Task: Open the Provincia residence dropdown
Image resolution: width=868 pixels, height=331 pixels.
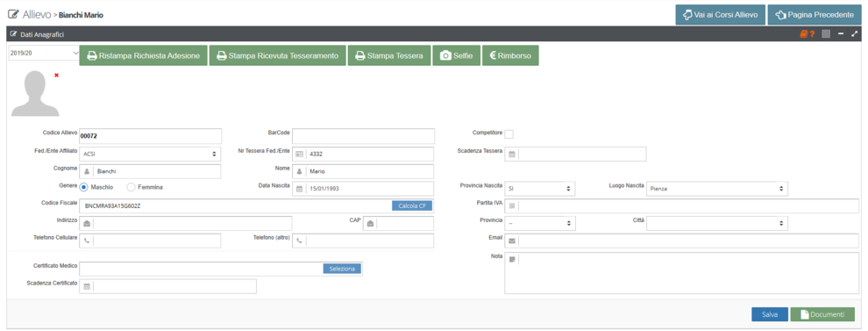Action: point(540,223)
